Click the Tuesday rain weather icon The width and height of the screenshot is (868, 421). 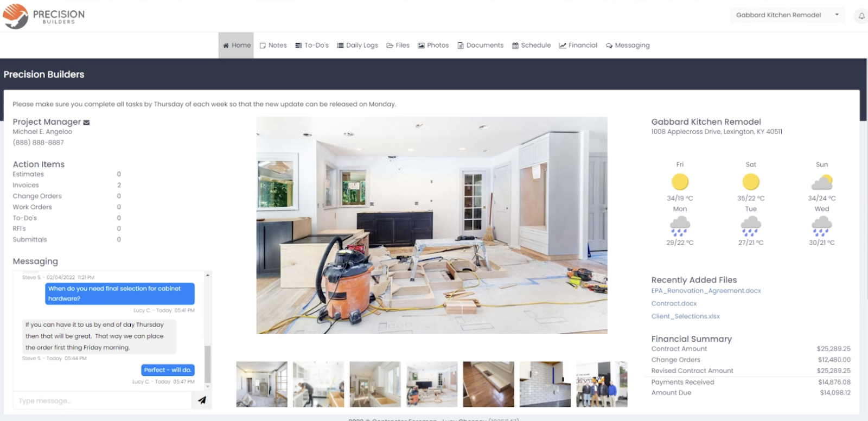[x=751, y=226]
